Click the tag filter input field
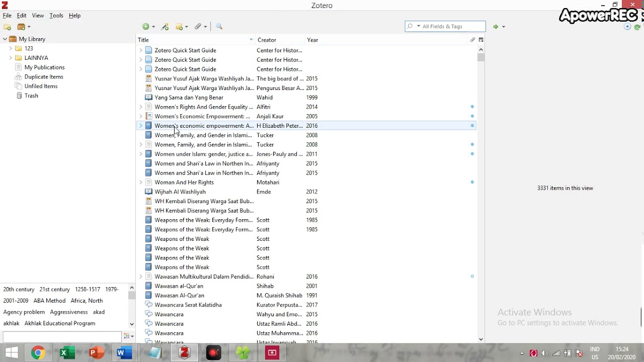644x362 pixels. [x=62, y=336]
